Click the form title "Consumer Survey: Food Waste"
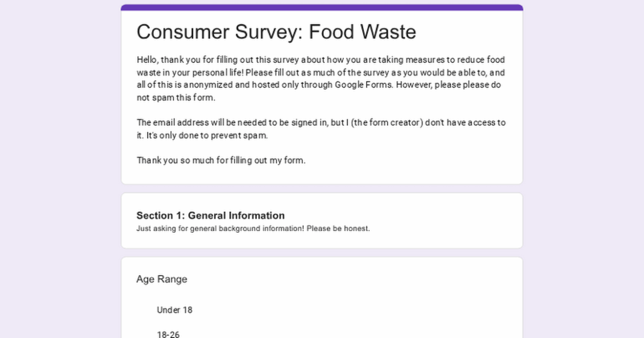The height and width of the screenshot is (338, 644). (276, 32)
